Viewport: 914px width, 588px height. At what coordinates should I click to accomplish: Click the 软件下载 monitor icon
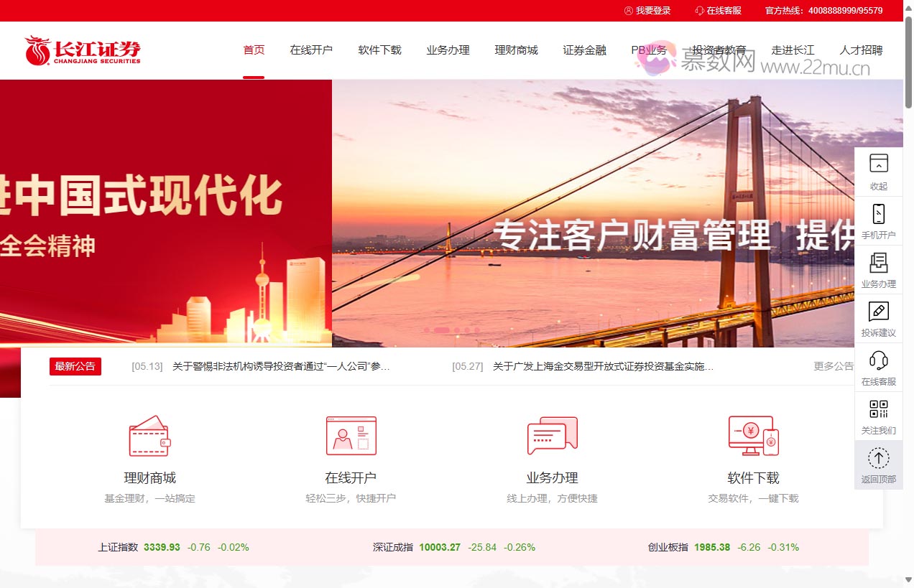tap(753, 436)
